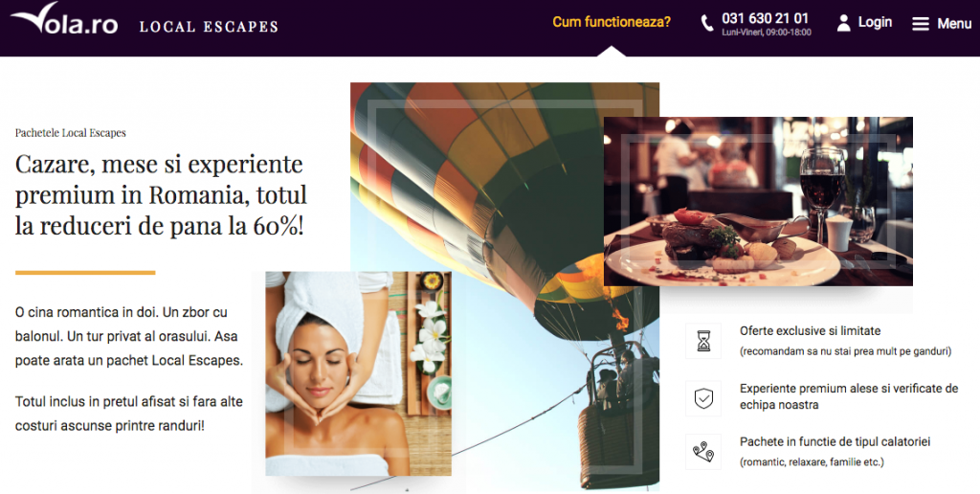Open the Cum functioneaza? section
Screen dimensions: 980x494
pos(612,23)
